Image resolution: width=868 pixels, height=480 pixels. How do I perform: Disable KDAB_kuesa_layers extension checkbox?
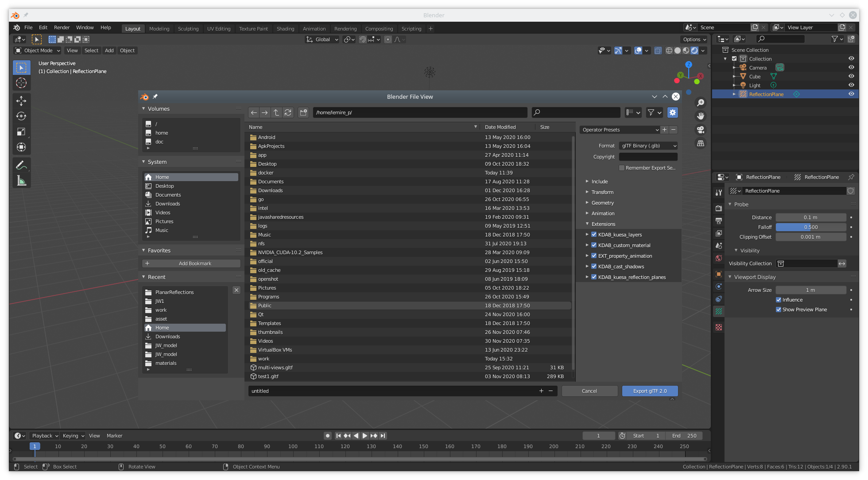[x=594, y=235]
